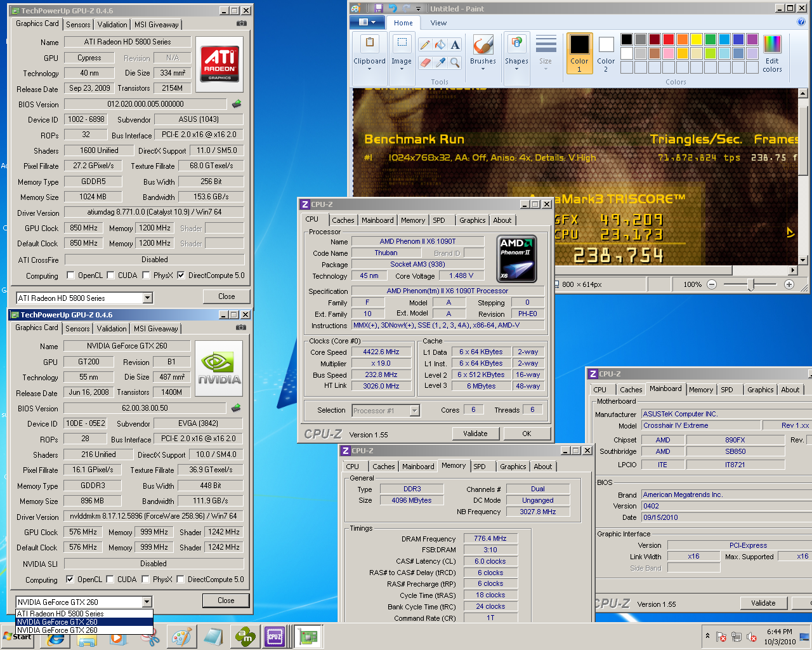
Task: Click the Undo arrow in Paint title bar
Action: tap(392, 8)
